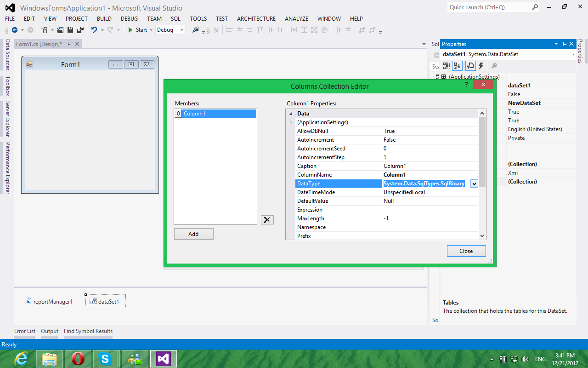The height and width of the screenshot is (368, 588).
Task: Collapse the Data category in Column1 Properties
Action: [291, 113]
